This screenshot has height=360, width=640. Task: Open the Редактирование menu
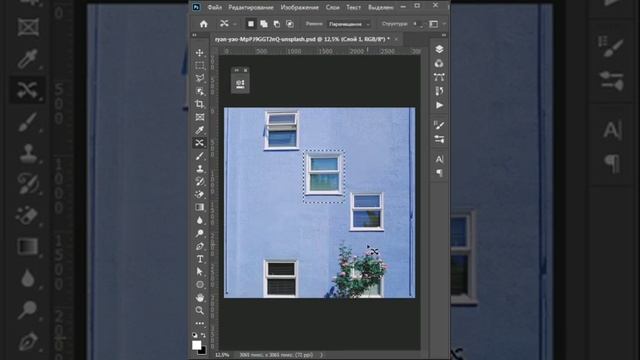click(x=251, y=7)
